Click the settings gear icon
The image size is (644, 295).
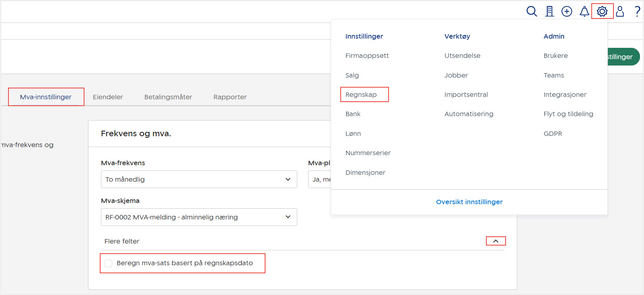click(602, 11)
